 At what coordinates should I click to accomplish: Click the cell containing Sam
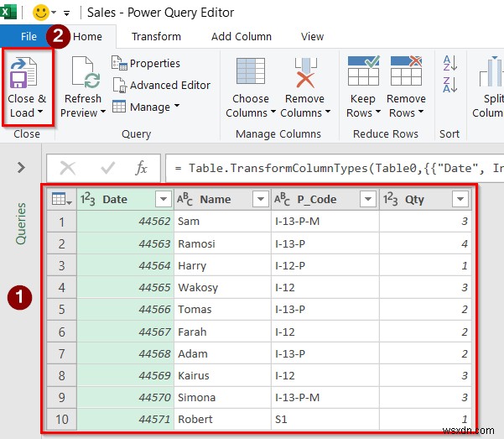point(222,222)
